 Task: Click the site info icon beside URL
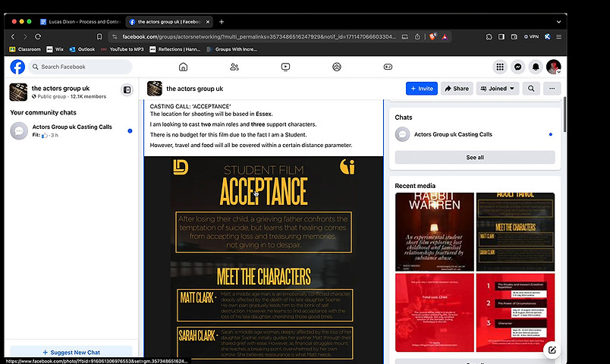coord(115,36)
